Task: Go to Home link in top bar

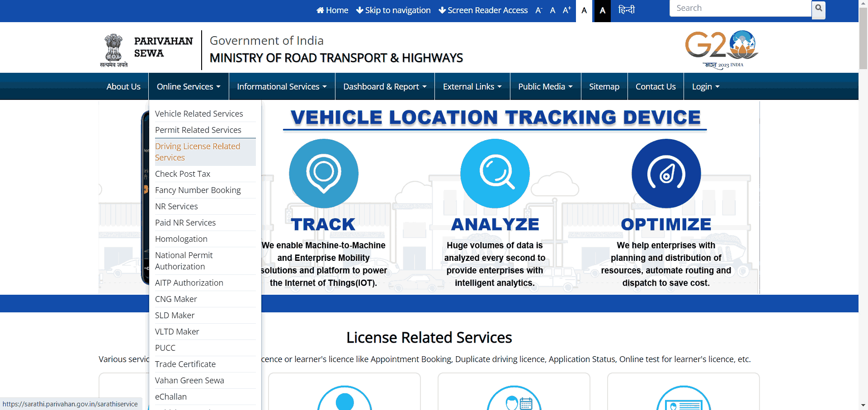Action: pos(332,10)
